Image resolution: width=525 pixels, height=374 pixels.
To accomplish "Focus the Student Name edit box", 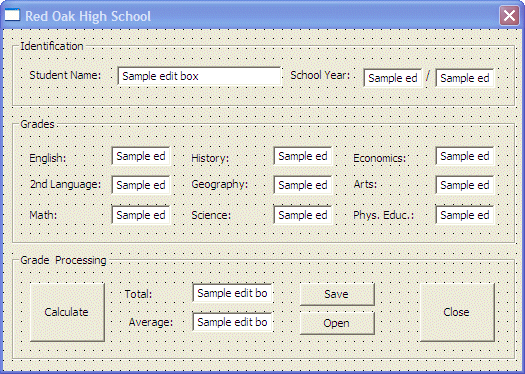I will point(199,76).
